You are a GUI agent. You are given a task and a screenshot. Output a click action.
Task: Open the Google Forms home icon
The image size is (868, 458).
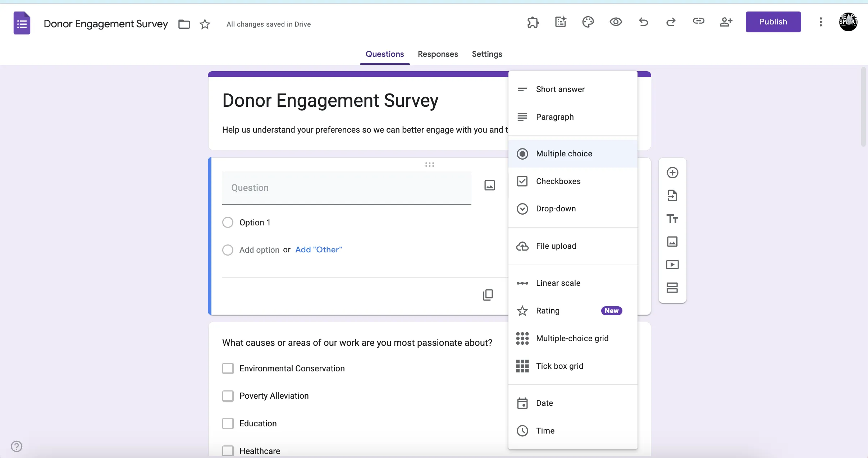tap(22, 23)
